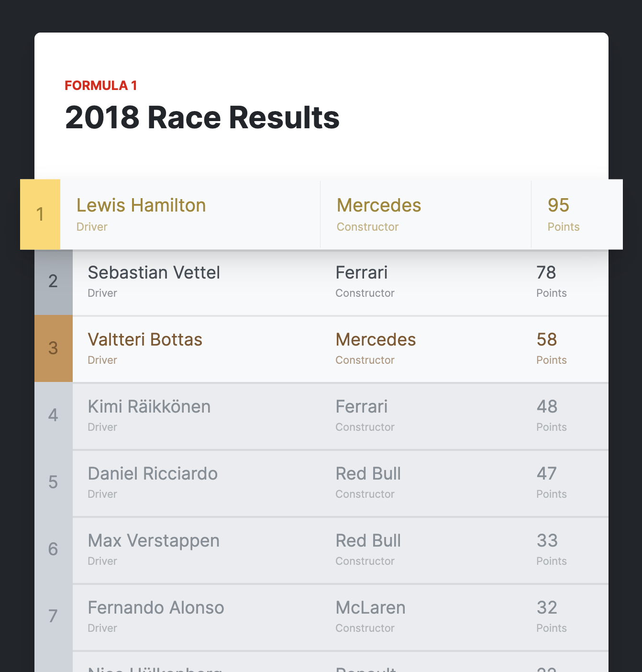The width and height of the screenshot is (642, 672).
Task: Click McLaren constructor name
Action: (371, 607)
